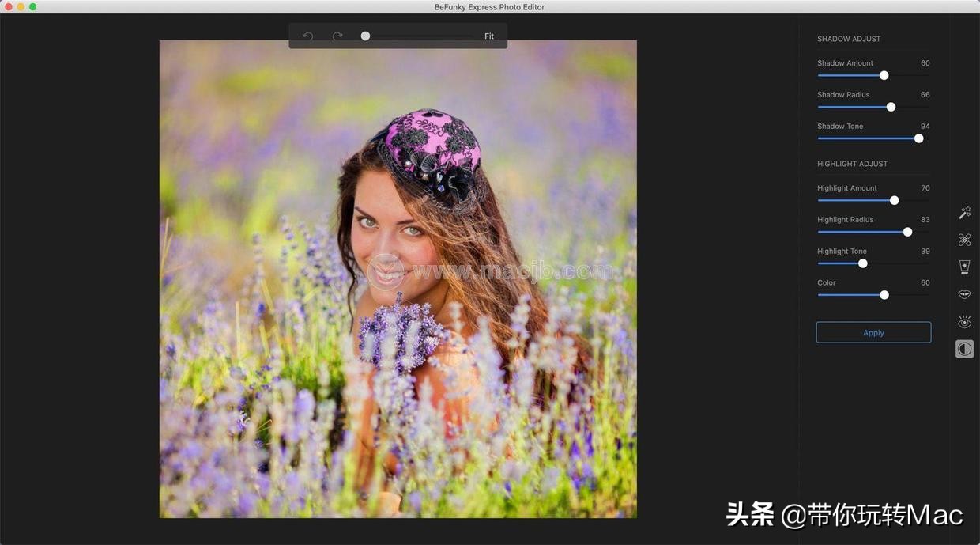Click the Color slider knob
This screenshot has width=980, height=545.
[x=884, y=295]
